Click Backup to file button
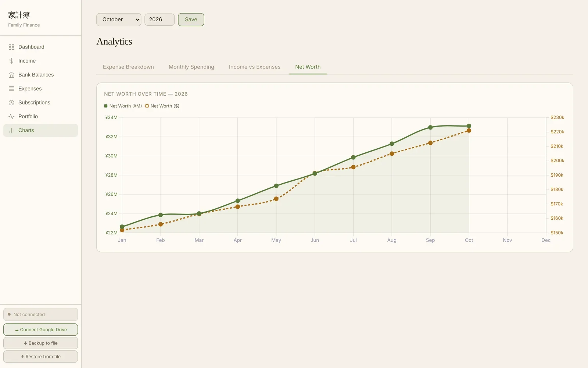 click(40, 343)
